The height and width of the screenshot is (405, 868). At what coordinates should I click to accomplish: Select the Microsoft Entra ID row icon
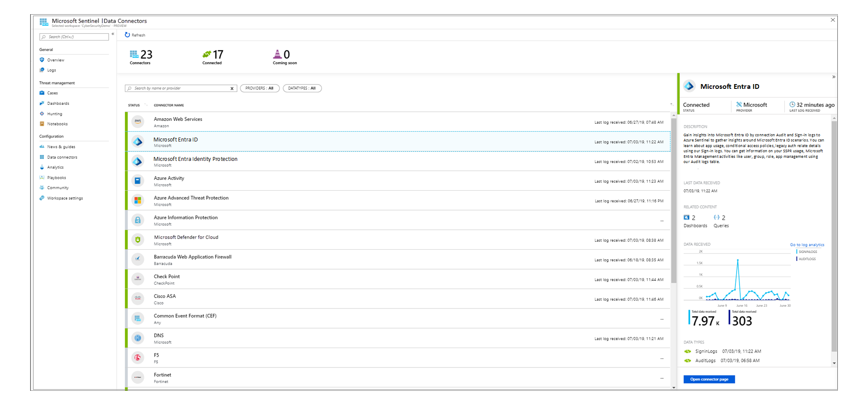[137, 141]
